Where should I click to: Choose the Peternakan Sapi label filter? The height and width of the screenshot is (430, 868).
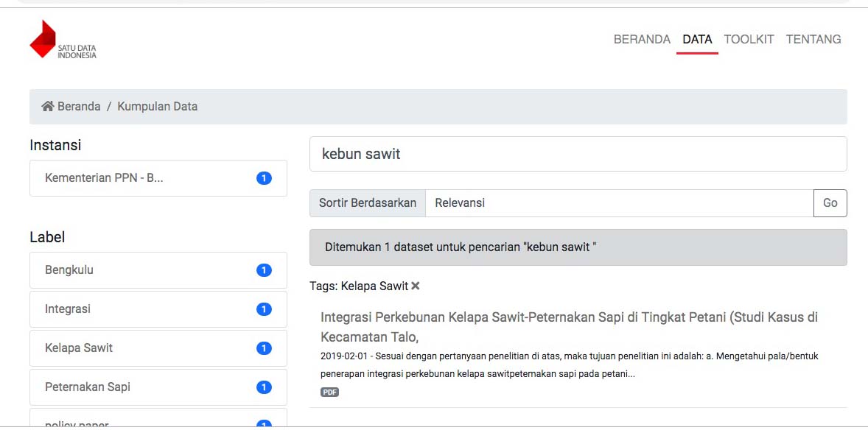pos(87,387)
